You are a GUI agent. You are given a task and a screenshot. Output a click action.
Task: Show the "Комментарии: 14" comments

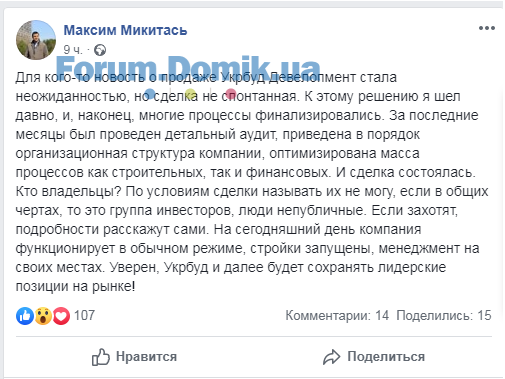click(337, 315)
